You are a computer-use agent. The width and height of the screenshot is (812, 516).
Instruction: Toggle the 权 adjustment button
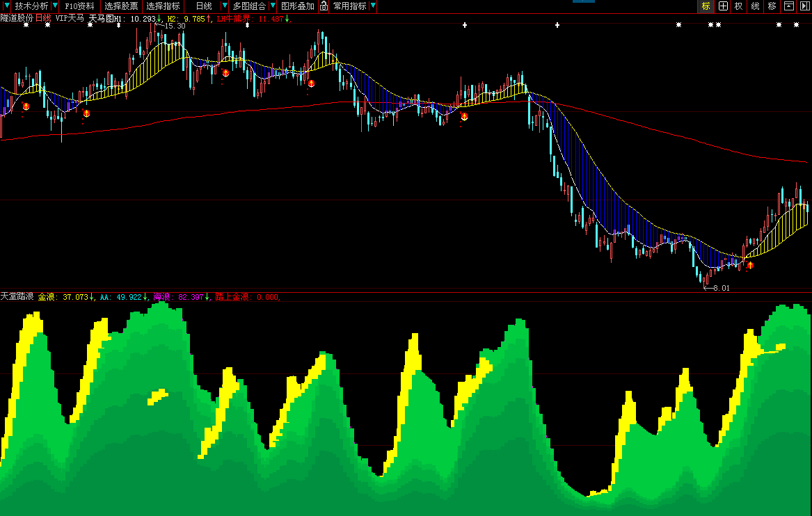tap(738, 6)
